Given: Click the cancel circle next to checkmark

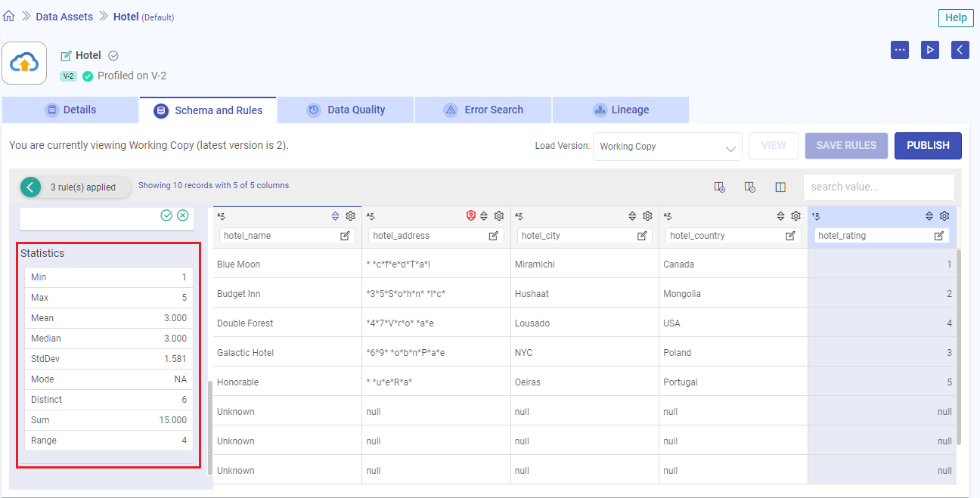Looking at the screenshot, I should pyautogui.click(x=182, y=215).
